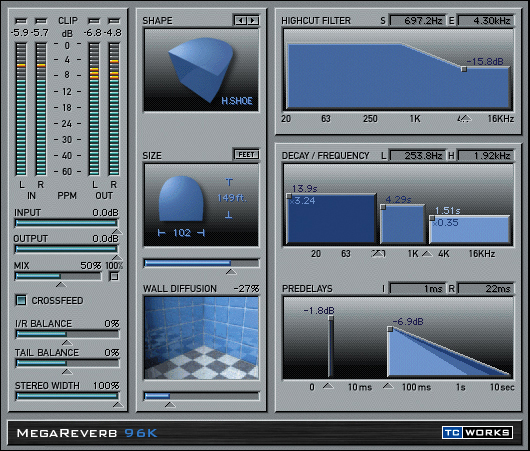
Task: Click the decay high crossover field 1.92kHz
Action: [x=486, y=156]
